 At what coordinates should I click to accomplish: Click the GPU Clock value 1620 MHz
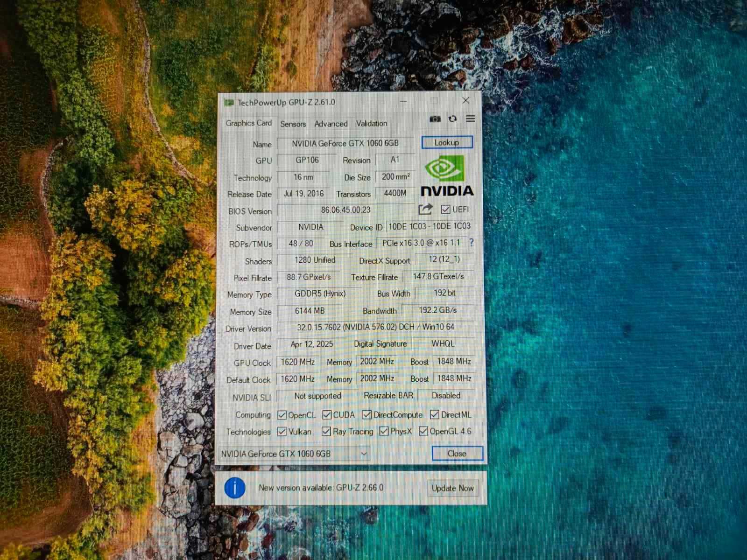[297, 362]
